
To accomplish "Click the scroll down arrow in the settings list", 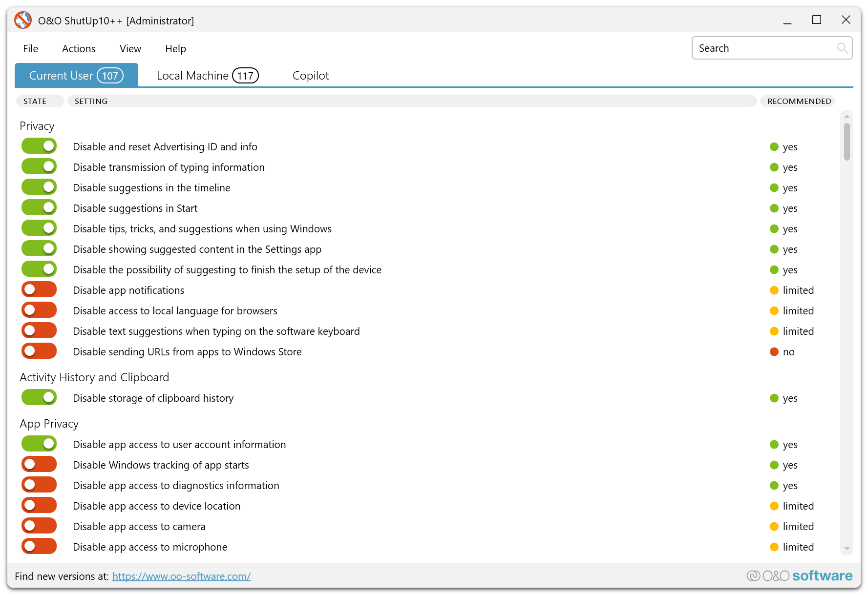I will tap(847, 549).
